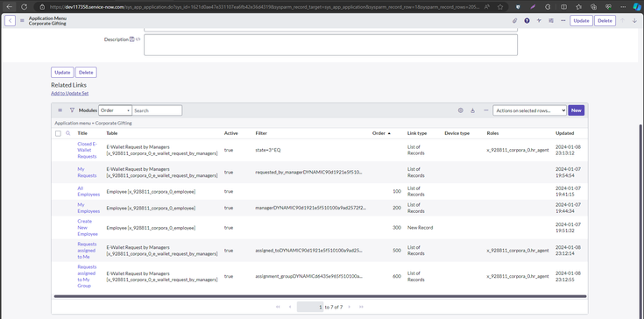This screenshot has width=644, height=319.
Task: Open the Order search field dropdown
Action: point(115,110)
